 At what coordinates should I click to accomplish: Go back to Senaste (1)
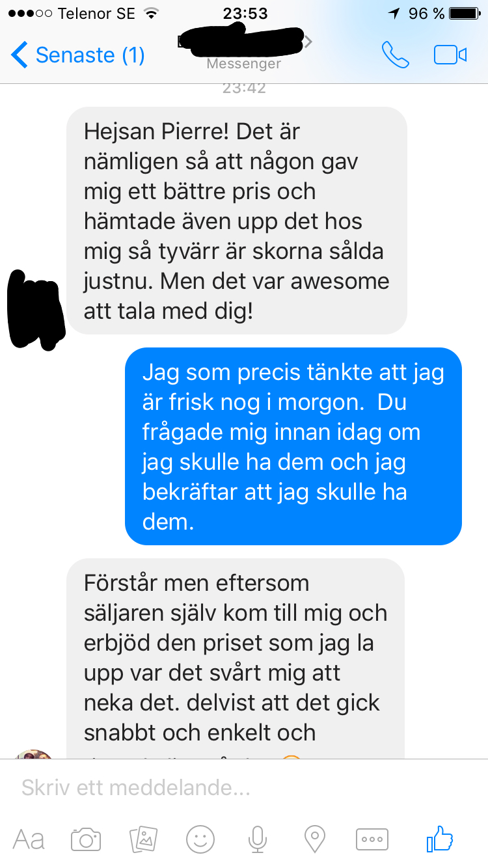78,55
